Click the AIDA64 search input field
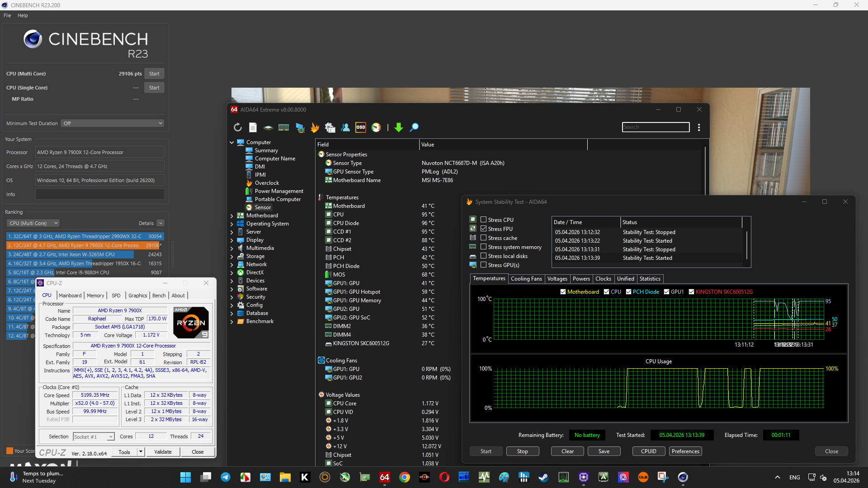 [x=655, y=127]
